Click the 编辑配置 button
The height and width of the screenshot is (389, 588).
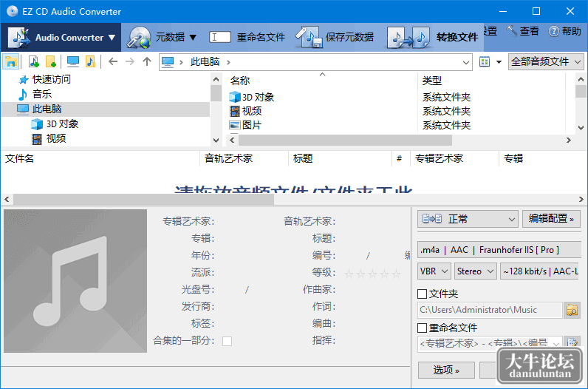pyautogui.click(x=551, y=219)
